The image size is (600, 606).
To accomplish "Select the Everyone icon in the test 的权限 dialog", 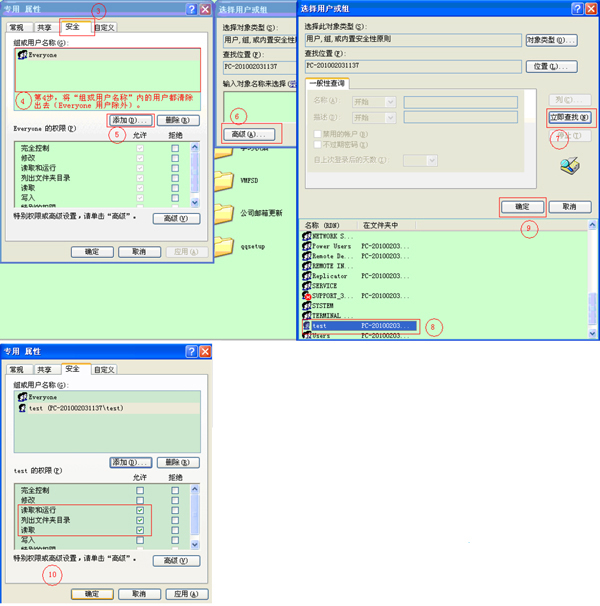I will 22,397.
